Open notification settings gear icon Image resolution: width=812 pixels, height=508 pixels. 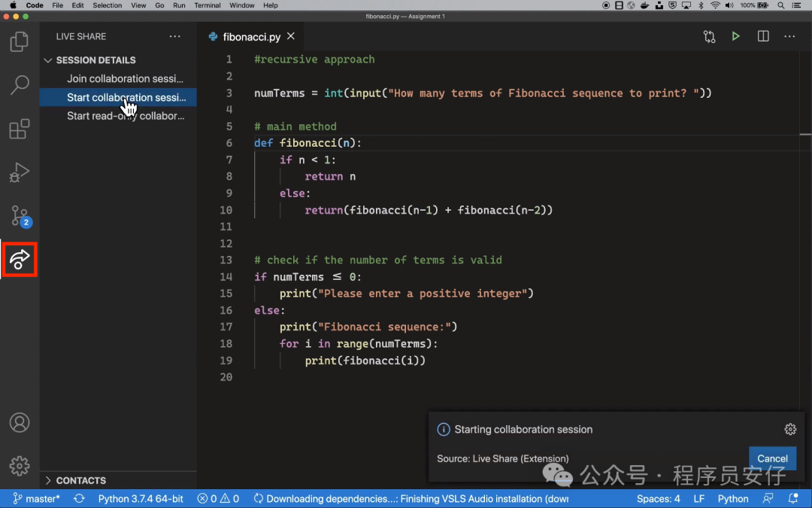tap(790, 429)
